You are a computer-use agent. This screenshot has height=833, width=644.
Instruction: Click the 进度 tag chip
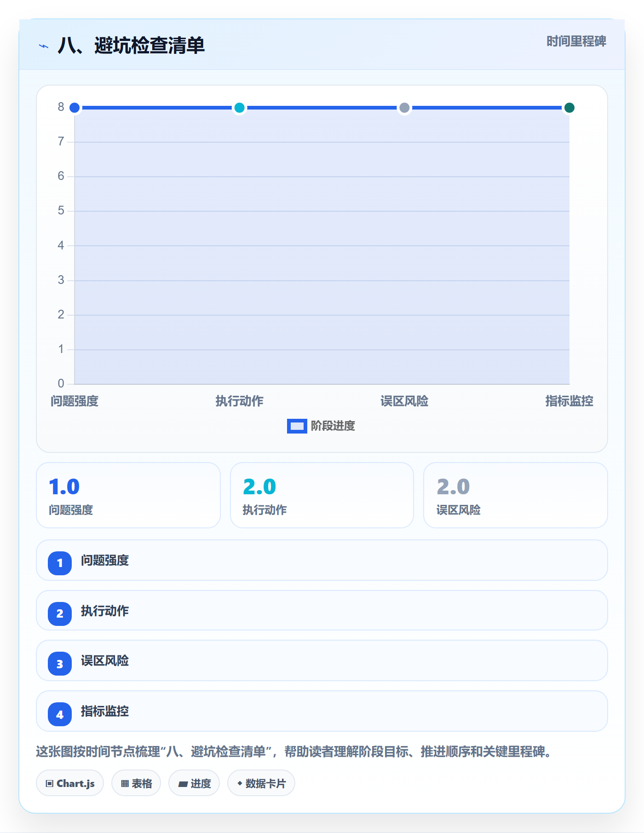tap(194, 783)
